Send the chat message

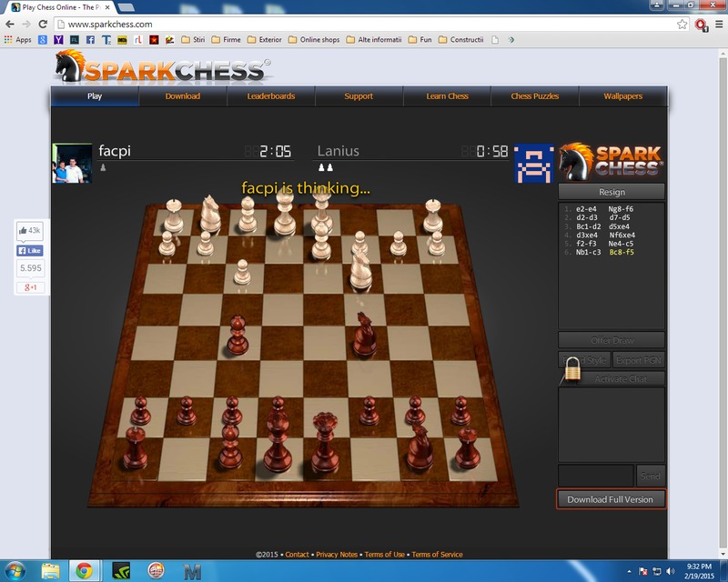[x=651, y=476]
